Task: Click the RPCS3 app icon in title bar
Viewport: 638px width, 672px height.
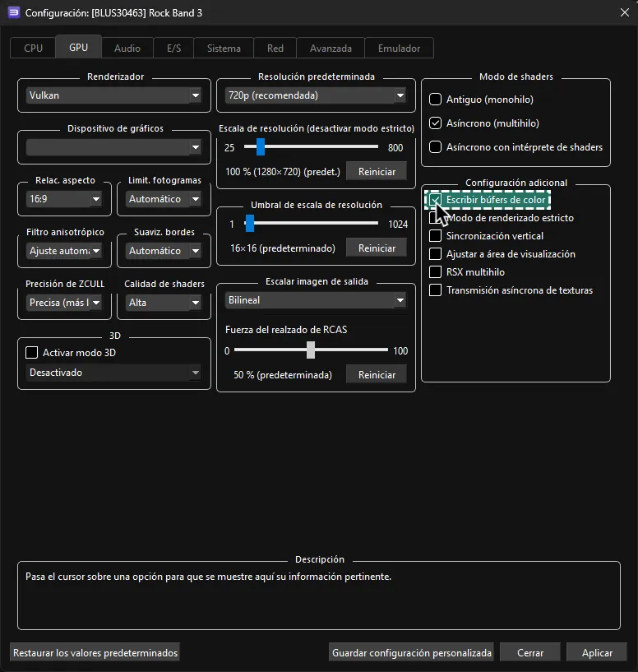Action: pos(14,12)
